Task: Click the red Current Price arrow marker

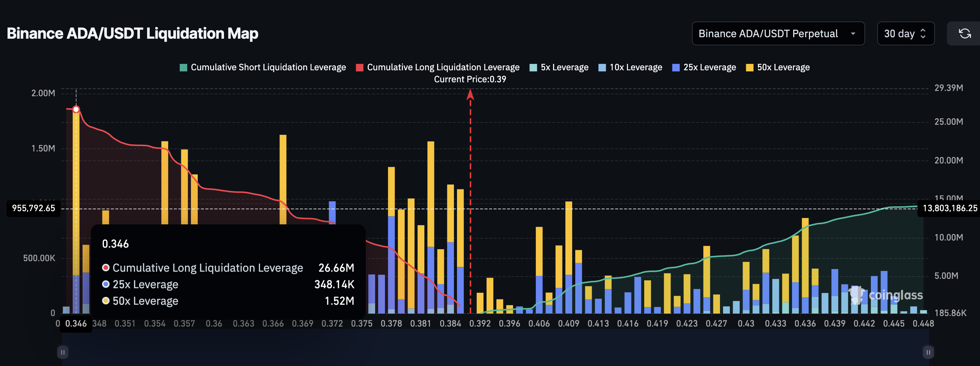Action: click(471, 95)
